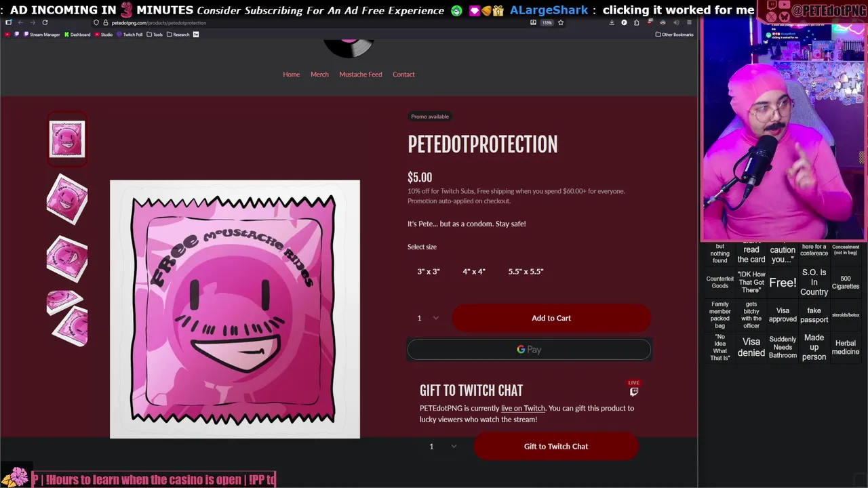868x488 pixels.
Task: Open the Stream Manager bookmark
Action: pyautogui.click(x=42, y=35)
